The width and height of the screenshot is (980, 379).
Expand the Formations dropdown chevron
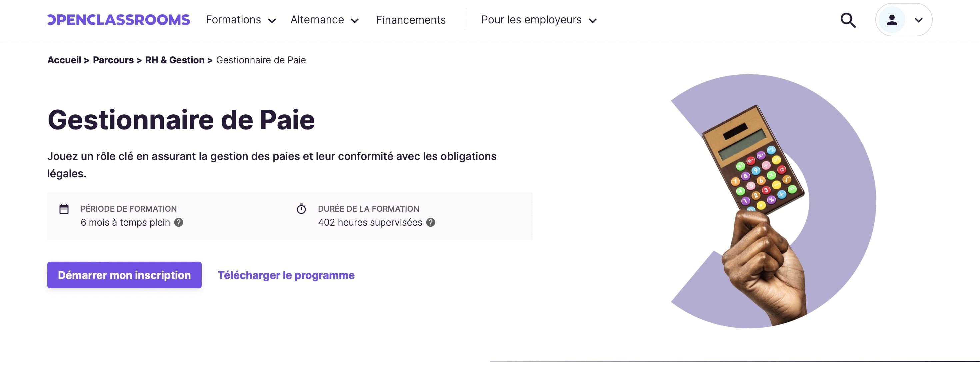(x=272, y=21)
